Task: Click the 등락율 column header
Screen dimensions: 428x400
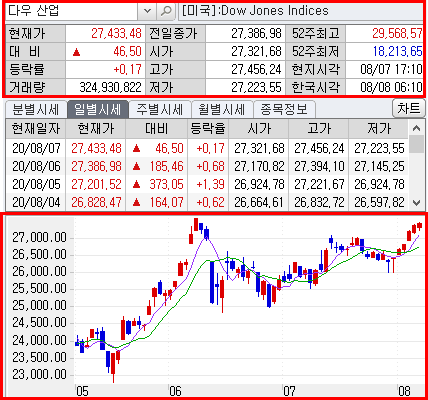Action: coord(208,129)
